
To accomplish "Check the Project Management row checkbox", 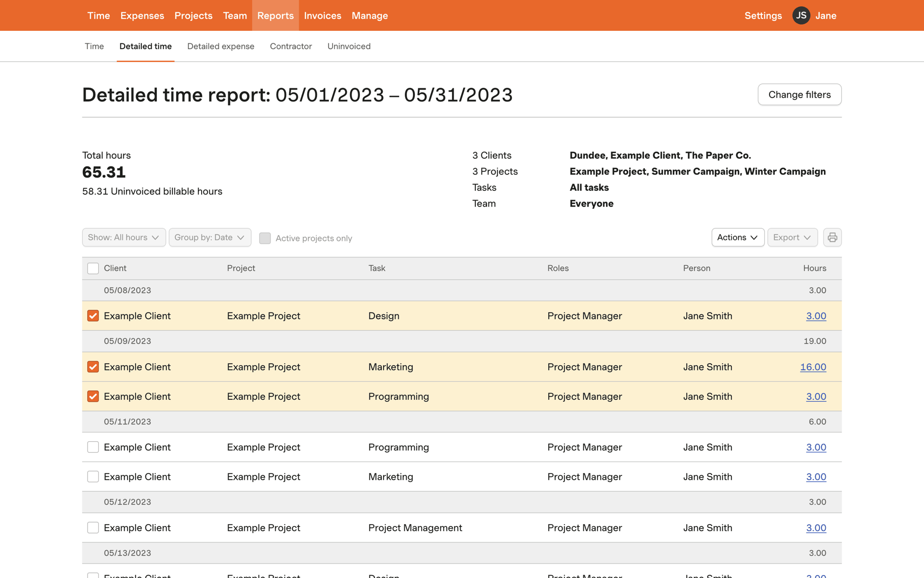I will coord(93,528).
